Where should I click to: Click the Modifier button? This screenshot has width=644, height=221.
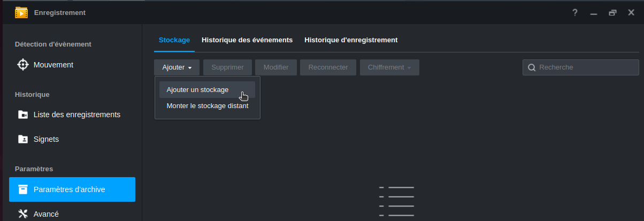(276, 67)
